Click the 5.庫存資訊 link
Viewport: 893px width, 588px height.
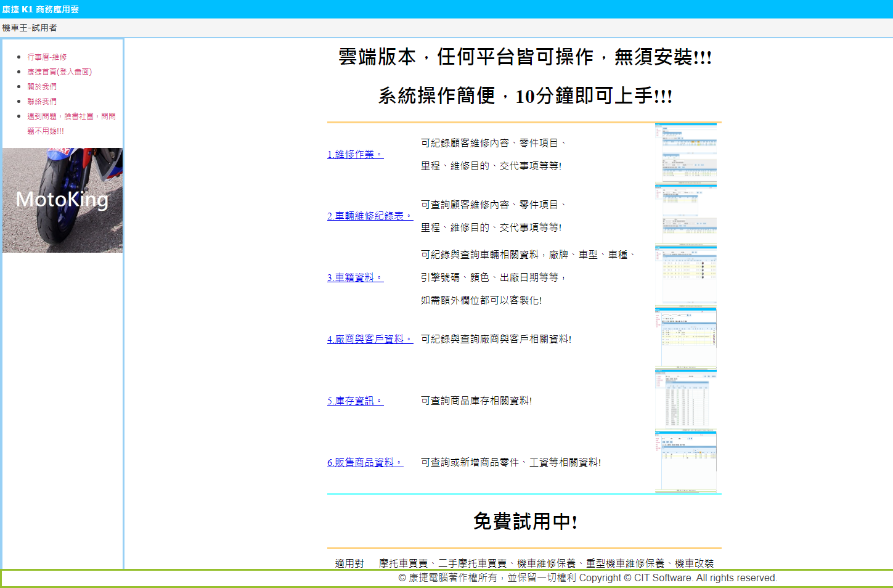(x=355, y=401)
